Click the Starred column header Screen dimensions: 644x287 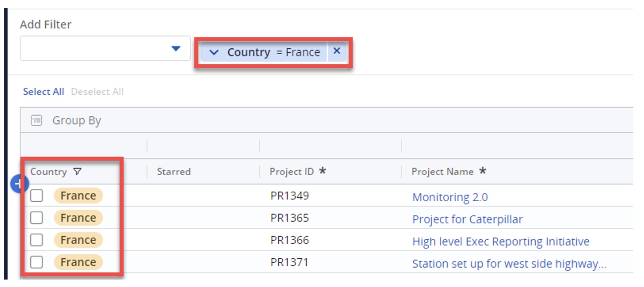tap(174, 172)
